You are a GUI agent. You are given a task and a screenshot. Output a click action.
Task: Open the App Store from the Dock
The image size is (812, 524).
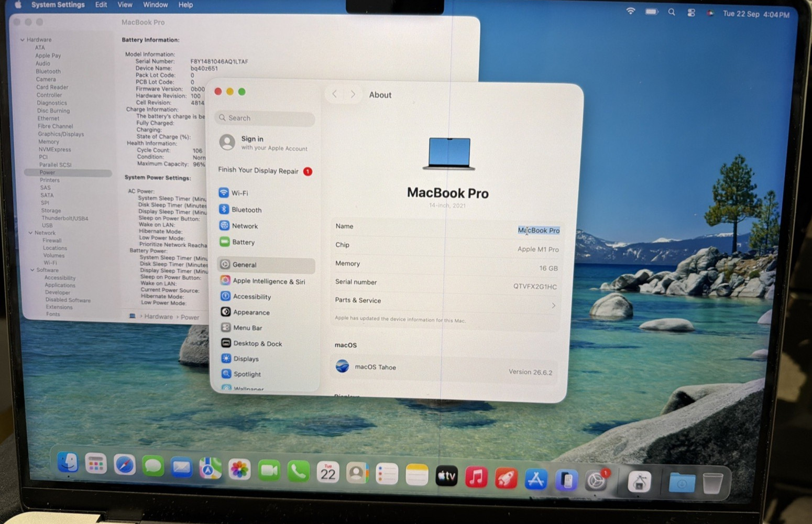click(x=536, y=479)
